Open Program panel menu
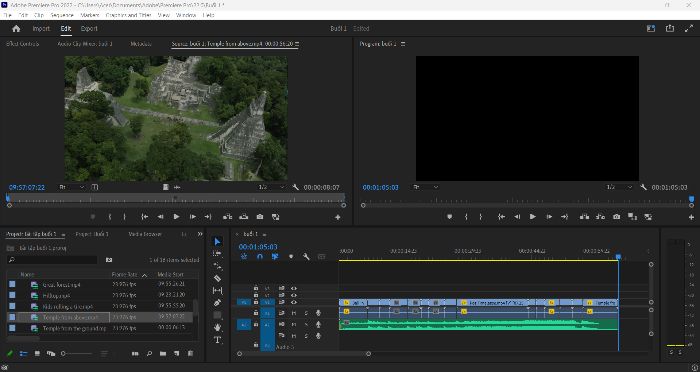700x372 pixels. click(x=403, y=44)
